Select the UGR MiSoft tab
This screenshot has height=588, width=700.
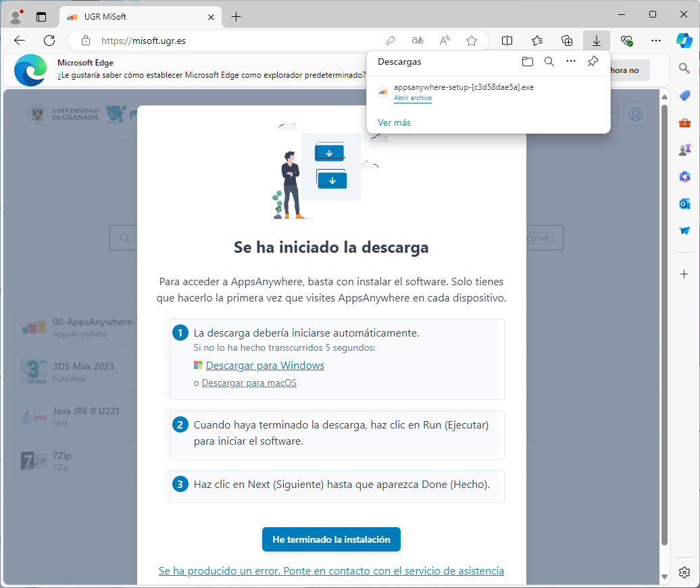(x=140, y=17)
